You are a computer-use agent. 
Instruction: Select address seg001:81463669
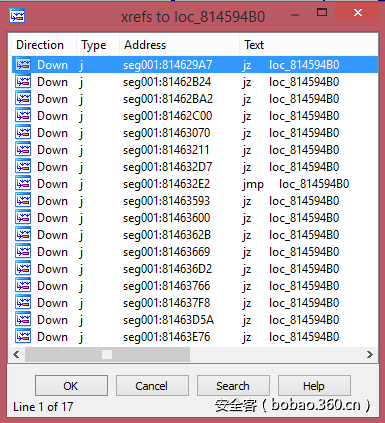point(167,252)
